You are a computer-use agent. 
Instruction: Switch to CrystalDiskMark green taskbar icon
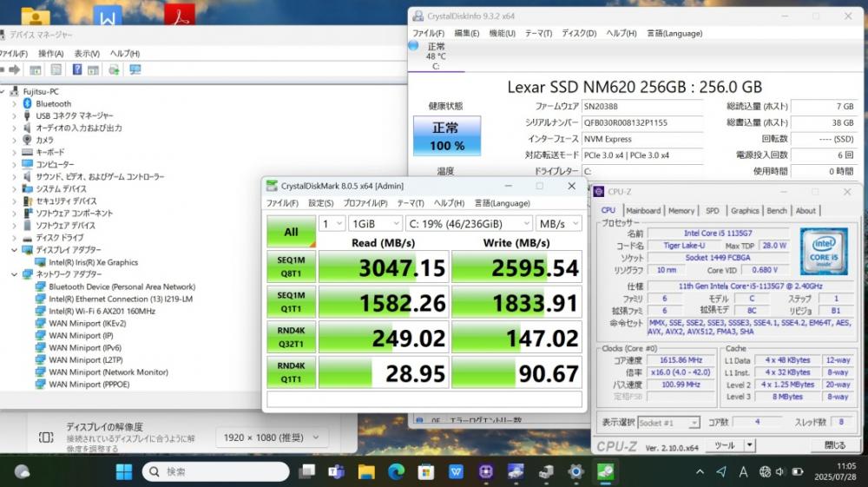pos(605,471)
